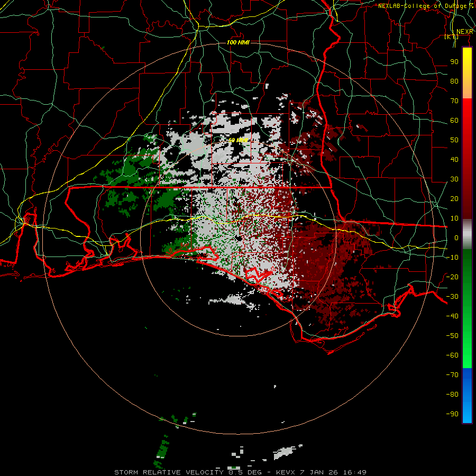Click the 100 NMI range ring label
Screen dimensions: 476x476
(238, 42)
